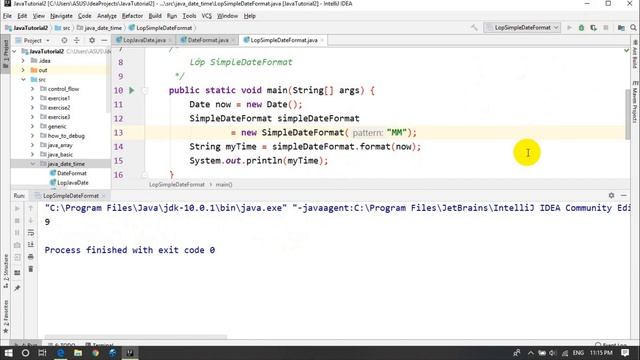
Task: Open Chrome from taskbar
Action: pyautogui.click(x=96, y=352)
